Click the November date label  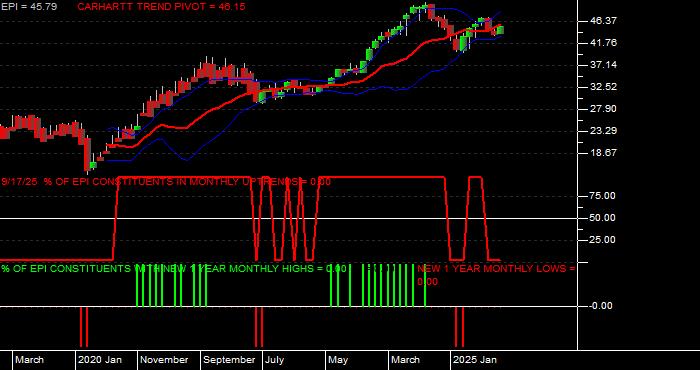tap(165, 360)
